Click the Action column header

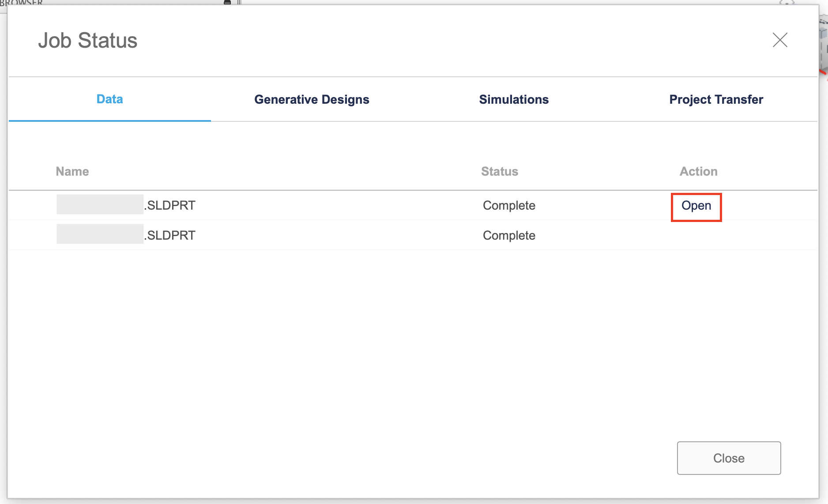point(698,172)
